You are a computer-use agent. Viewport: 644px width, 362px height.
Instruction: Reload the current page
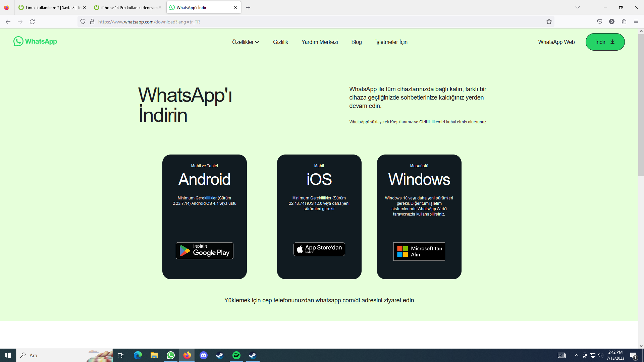(32, 22)
